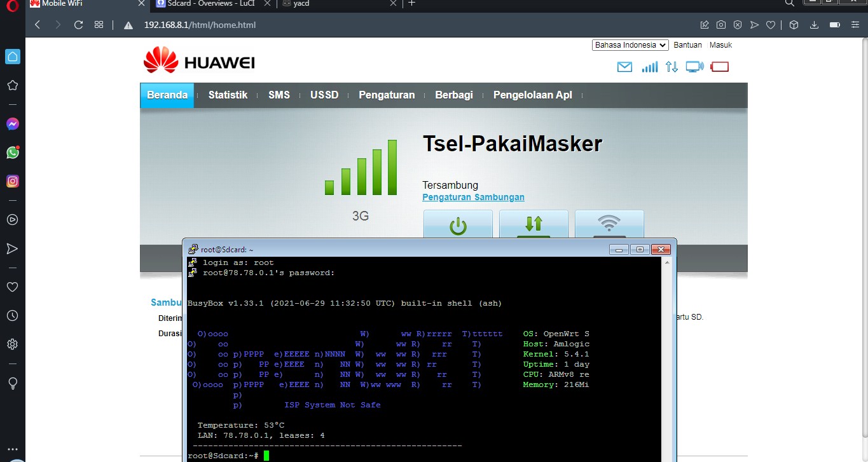Click the 3G network type label
The width and height of the screenshot is (868, 462).
pyautogui.click(x=361, y=216)
